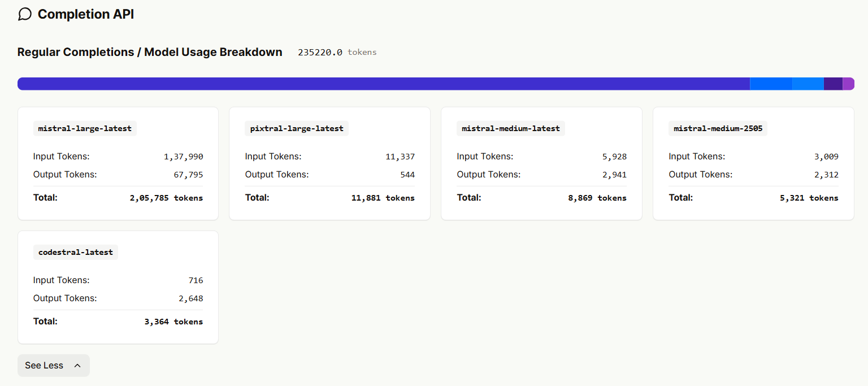Click the 235220.0 tokens total value
Viewport: 868px width, 386px height.
337,52
